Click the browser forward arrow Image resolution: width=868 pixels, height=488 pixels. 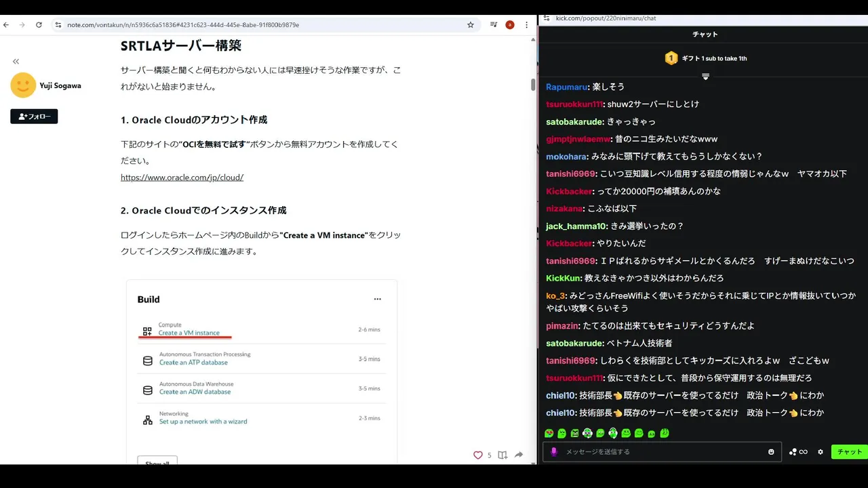pyautogui.click(x=22, y=25)
